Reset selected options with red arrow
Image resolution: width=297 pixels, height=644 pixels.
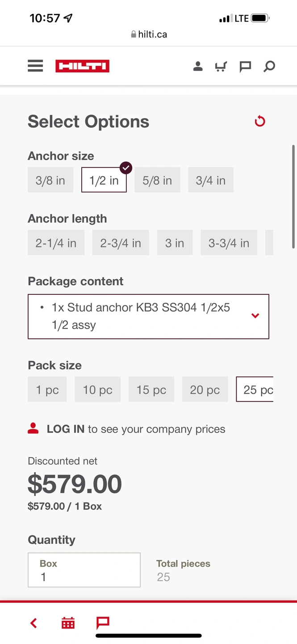[x=260, y=121]
